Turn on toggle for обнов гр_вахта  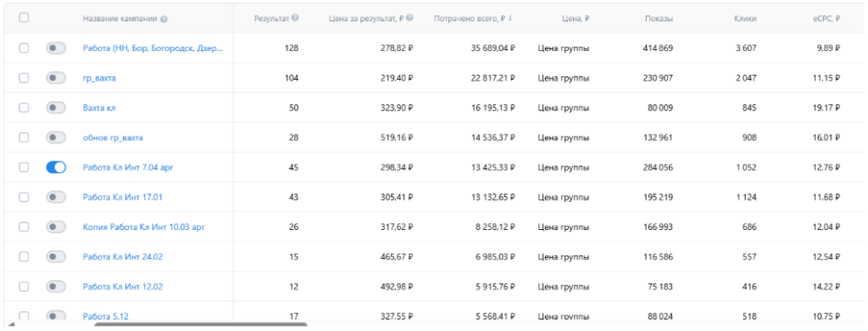[x=56, y=137]
